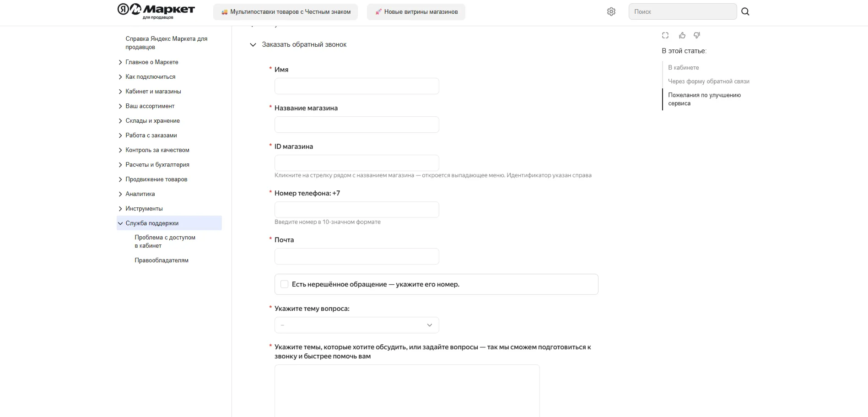
Task: Click the Честный знак multi-delivery banner
Action: click(286, 12)
